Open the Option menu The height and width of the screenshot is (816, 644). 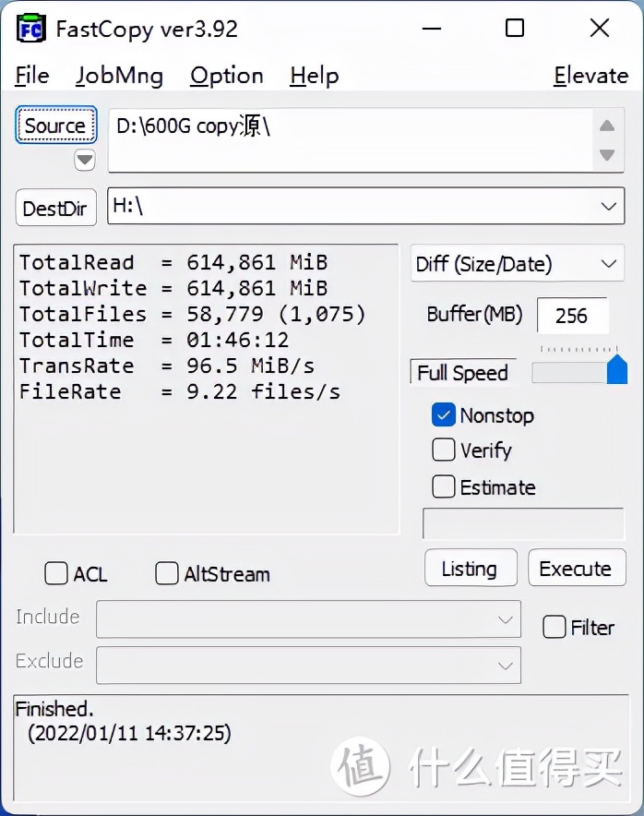[x=227, y=77]
